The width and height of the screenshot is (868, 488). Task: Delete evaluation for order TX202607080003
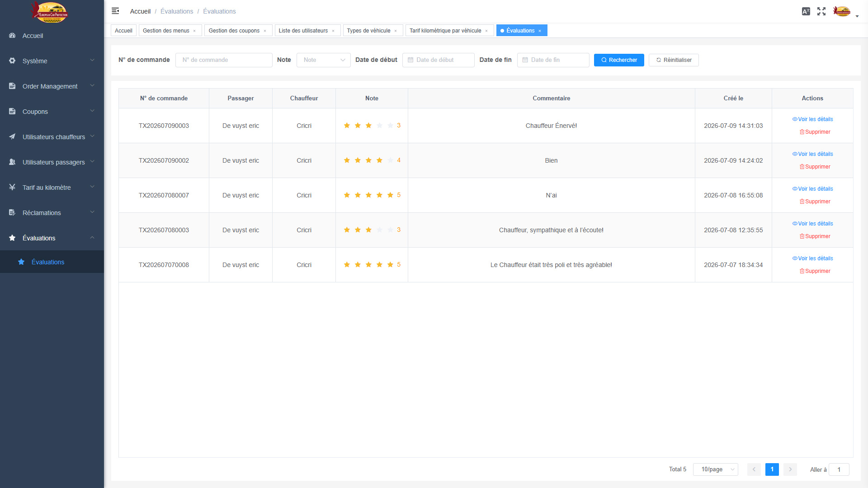[x=815, y=236]
